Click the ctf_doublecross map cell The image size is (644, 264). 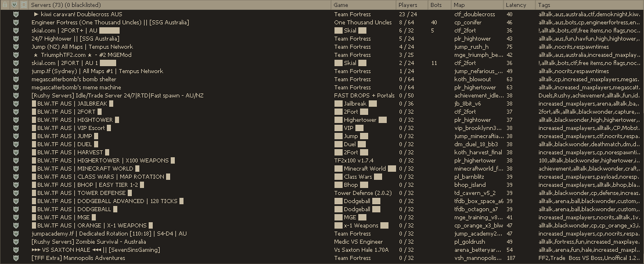pos(474,15)
